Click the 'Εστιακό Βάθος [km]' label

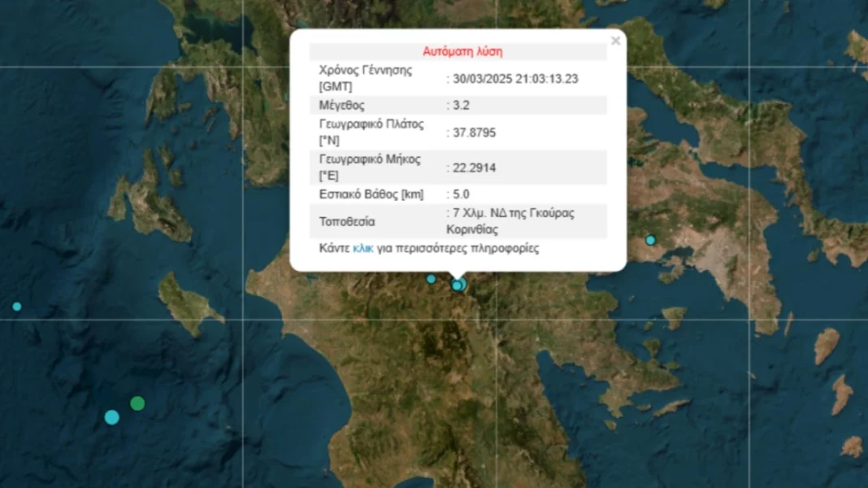pos(371,194)
